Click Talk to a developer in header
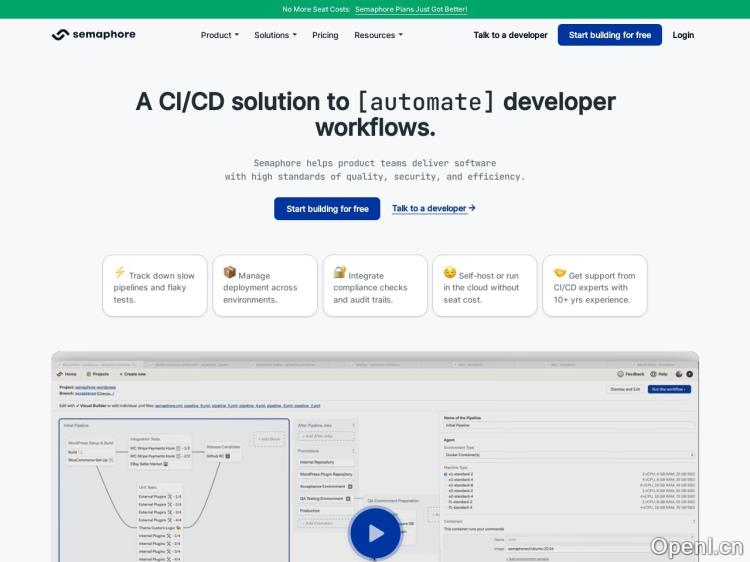Image resolution: width=750 pixels, height=562 pixels. click(510, 35)
